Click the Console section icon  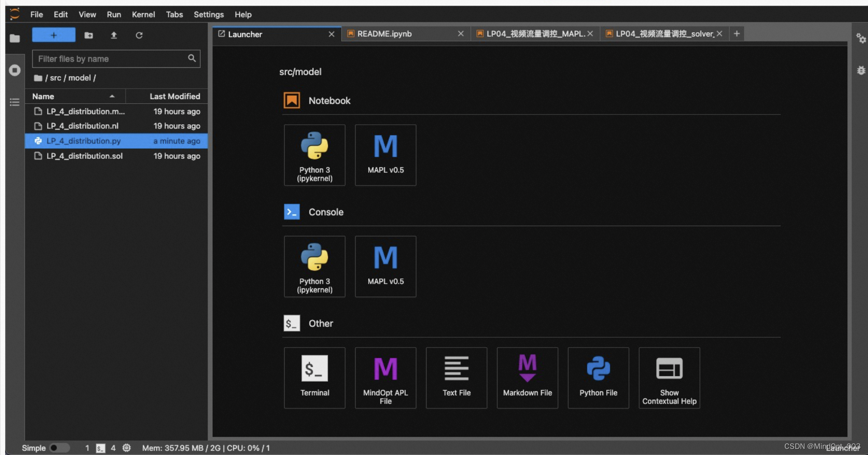[292, 212]
